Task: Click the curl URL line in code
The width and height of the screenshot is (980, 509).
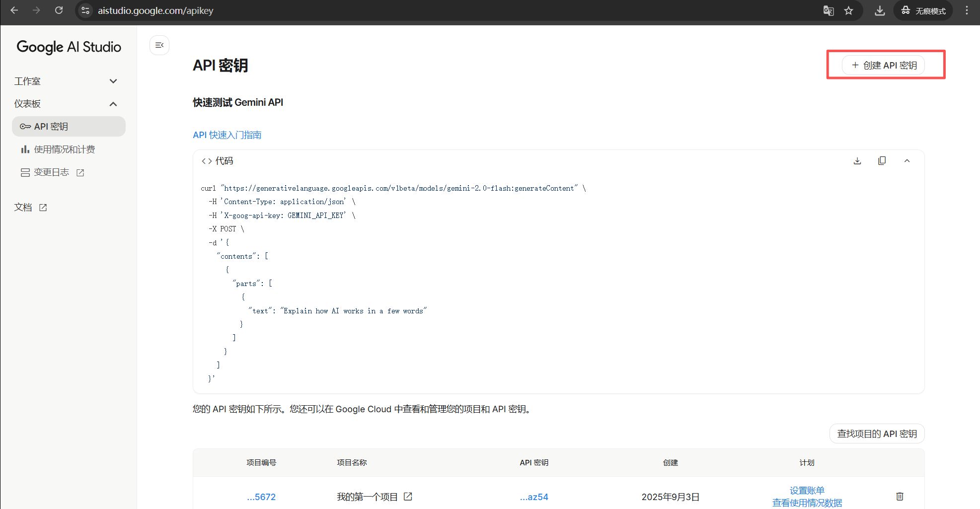Action: pyautogui.click(x=393, y=188)
